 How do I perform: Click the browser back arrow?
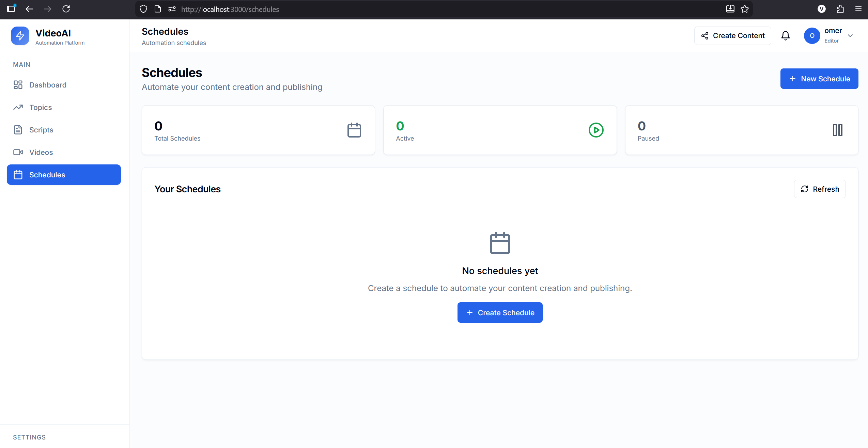click(x=29, y=9)
